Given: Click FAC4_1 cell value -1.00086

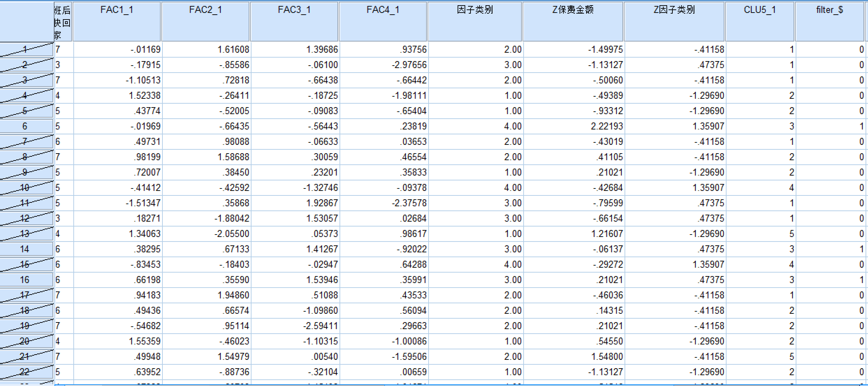Looking at the screenshot, I should click(383, 341).
